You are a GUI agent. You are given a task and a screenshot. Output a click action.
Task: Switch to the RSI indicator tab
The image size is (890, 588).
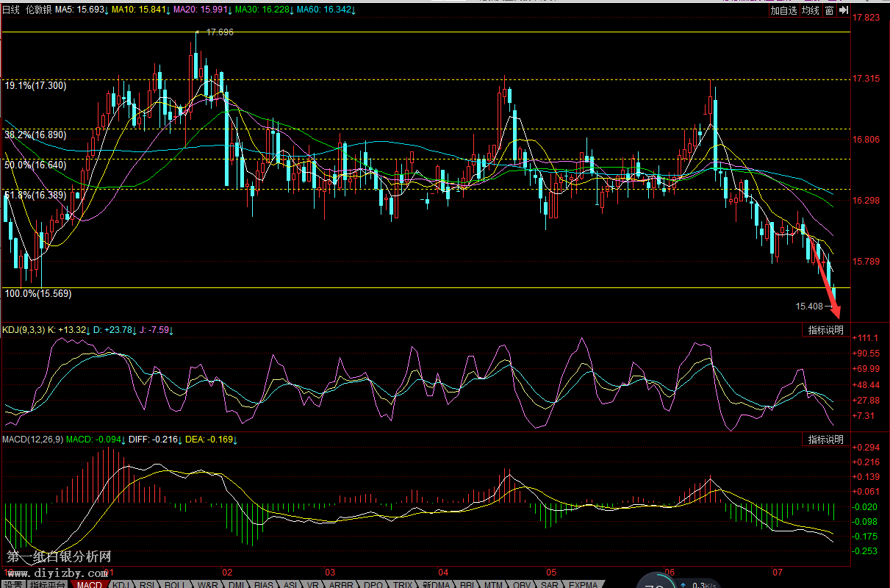[147, 584]
